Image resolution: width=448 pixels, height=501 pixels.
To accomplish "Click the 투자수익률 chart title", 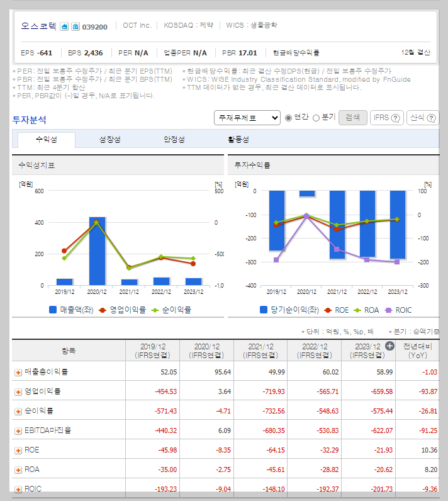I will point(252,165).
